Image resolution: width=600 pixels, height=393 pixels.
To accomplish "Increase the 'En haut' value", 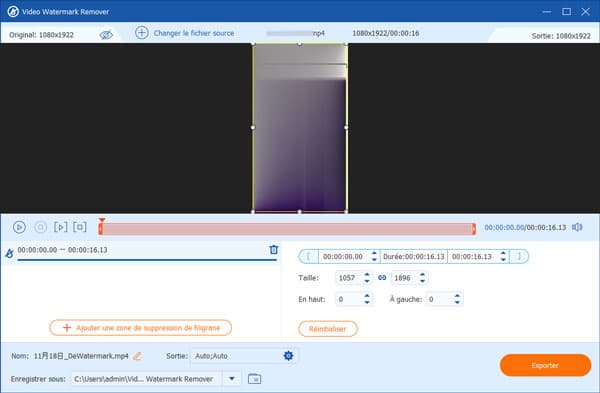I will (367, 296).
